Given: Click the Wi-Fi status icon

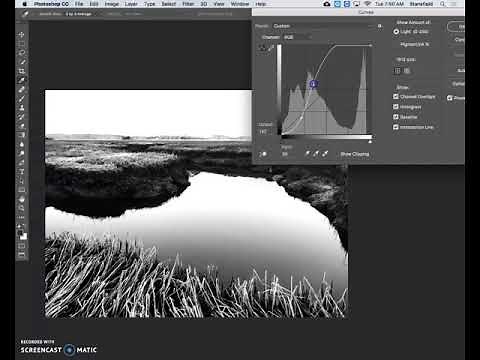Looking at the screenshot, I should [368, 4].
